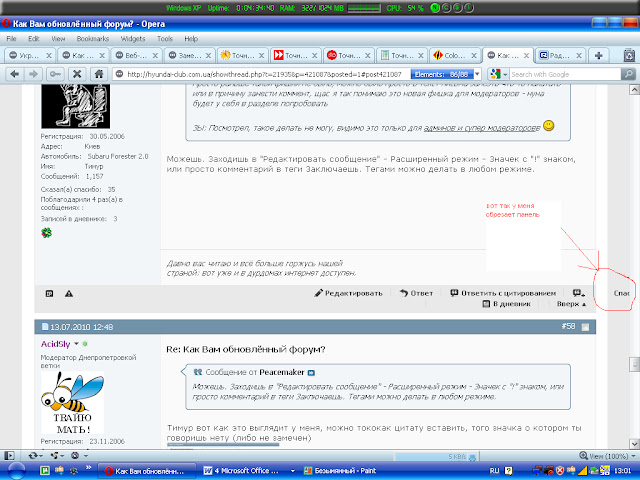Screen dimensions: 640x480
Task: Open the Google search engine dropdown
Action: (505, 74)
